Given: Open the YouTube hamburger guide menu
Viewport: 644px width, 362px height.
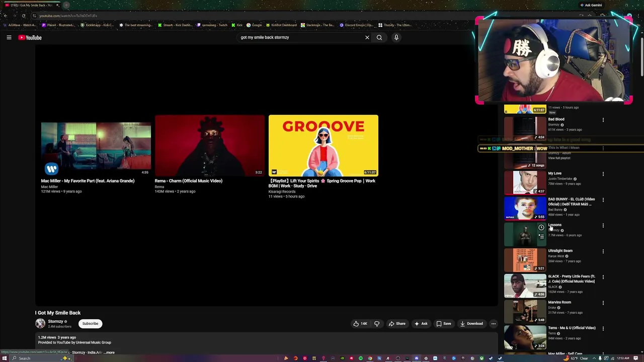Looking at the screenshot, I should (x=9, y=37).
